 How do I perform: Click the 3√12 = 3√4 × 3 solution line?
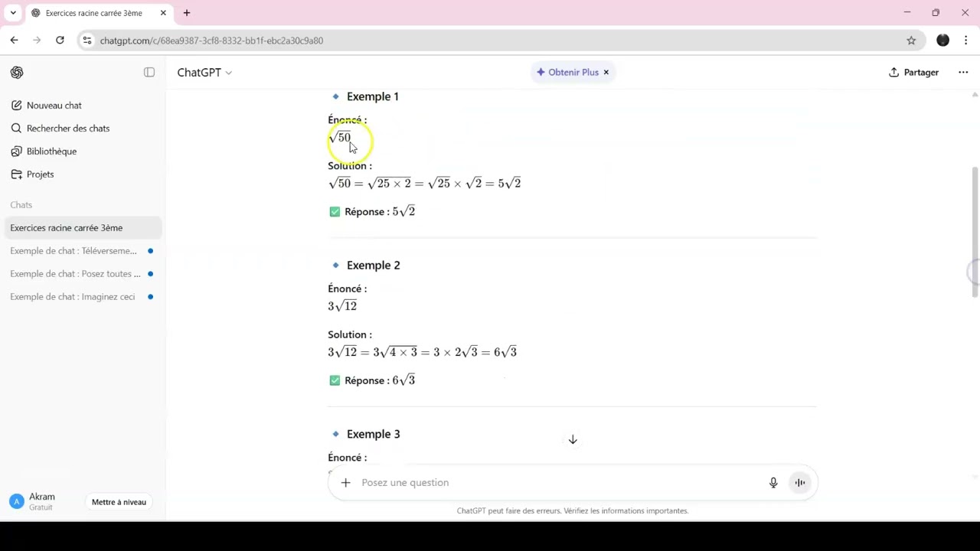point(422,352)
